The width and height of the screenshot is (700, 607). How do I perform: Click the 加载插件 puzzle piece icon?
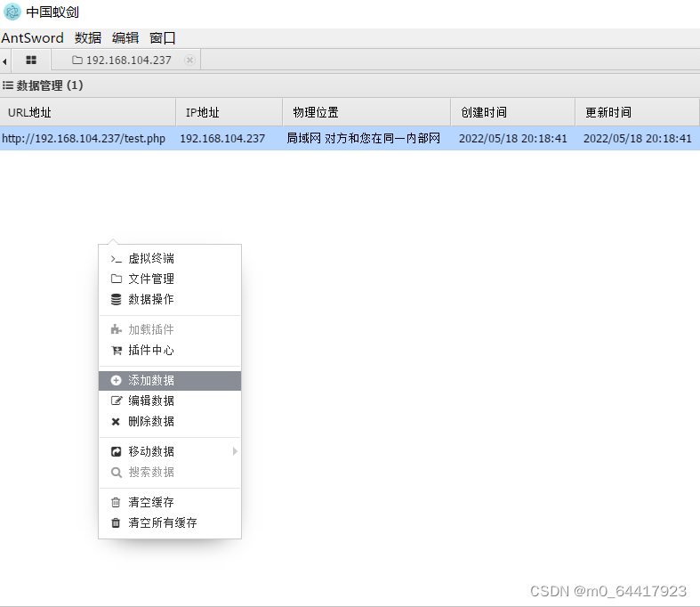point(116,329)
